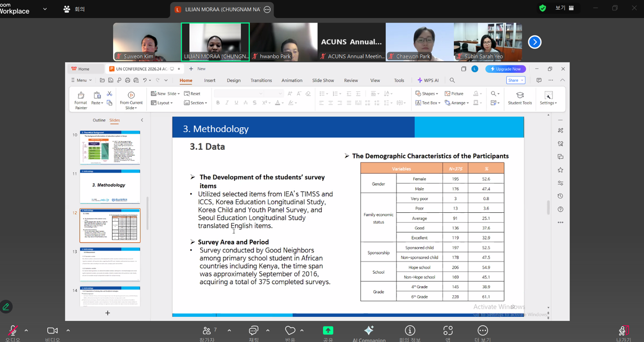Insert a Picture from the ribbon
Viewport: 644px width, 342px height.
(454, 94)
